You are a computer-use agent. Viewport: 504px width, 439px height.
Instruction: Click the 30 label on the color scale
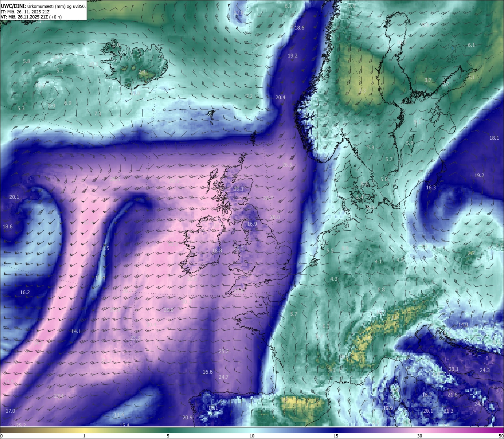(x=420, y=436)
